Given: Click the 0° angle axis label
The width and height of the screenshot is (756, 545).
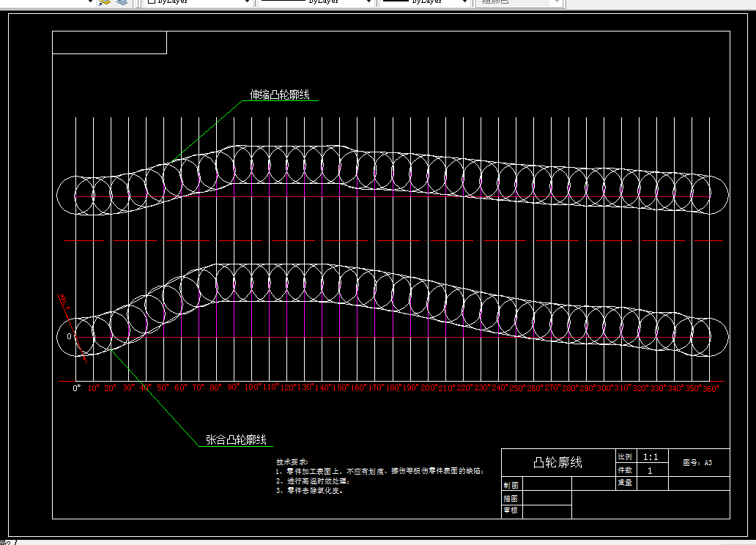Looking at the screenshot, I should (77, 388).
